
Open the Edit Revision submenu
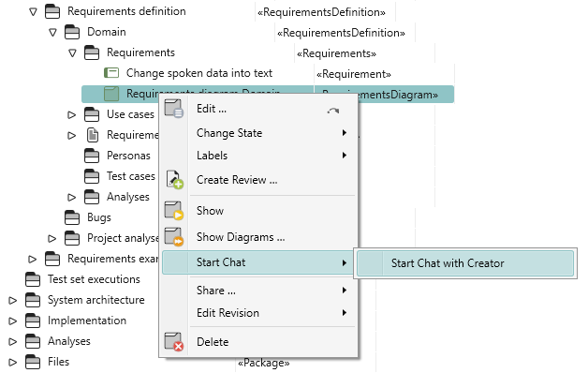click(259, 313)
